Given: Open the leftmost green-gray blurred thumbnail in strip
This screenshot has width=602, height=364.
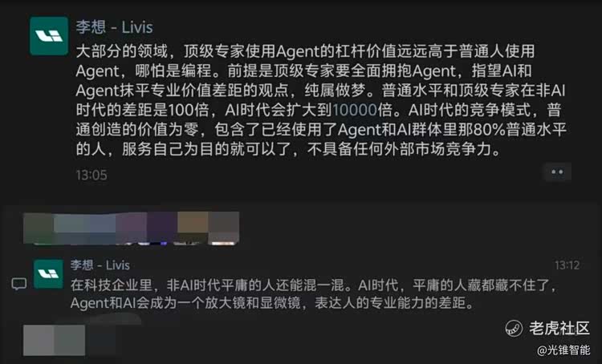Looking at the screenshot, I should [x=39, y=229].
